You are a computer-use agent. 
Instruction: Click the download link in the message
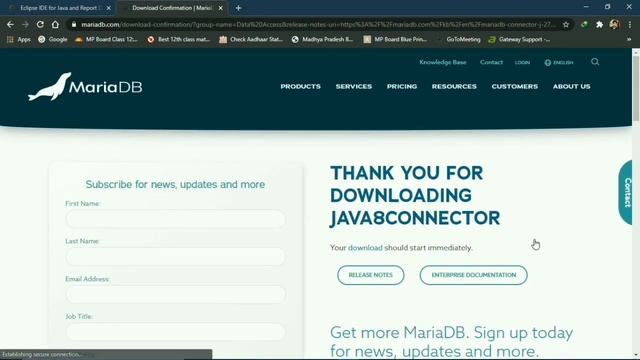(x=365, y=248)
